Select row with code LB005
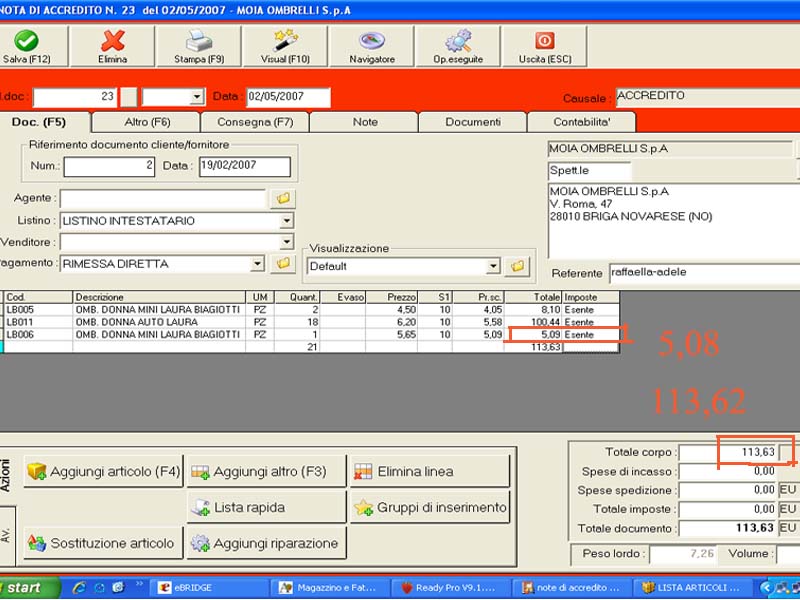Image resolution: width=800 pixels, height=600 pixels. tap(310, 310)
